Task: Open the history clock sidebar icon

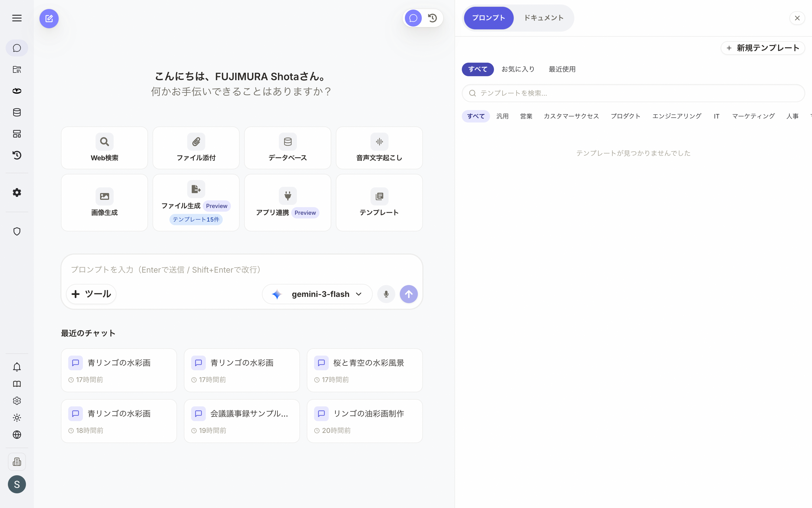Action: pyautogui.click(x=17, y=155)
